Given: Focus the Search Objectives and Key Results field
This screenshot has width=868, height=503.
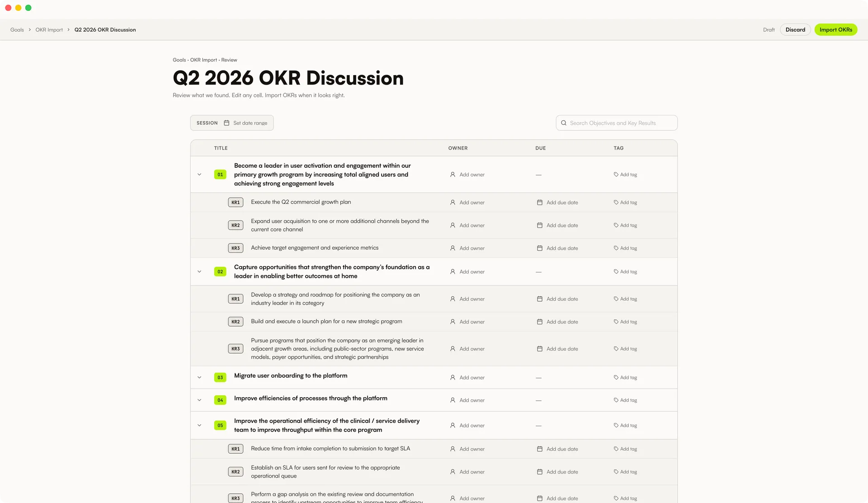Looking at the screenshot, I should coord(617,123).
